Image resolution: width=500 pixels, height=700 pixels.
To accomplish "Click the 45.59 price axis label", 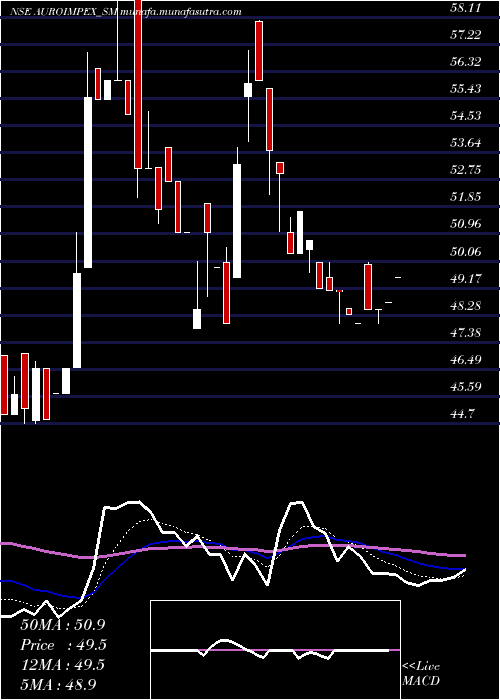I will point(466,387).
